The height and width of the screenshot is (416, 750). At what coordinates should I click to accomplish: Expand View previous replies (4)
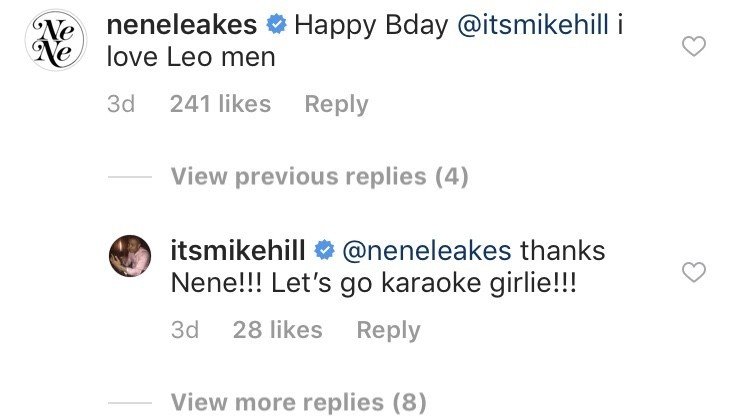[319, 177]
